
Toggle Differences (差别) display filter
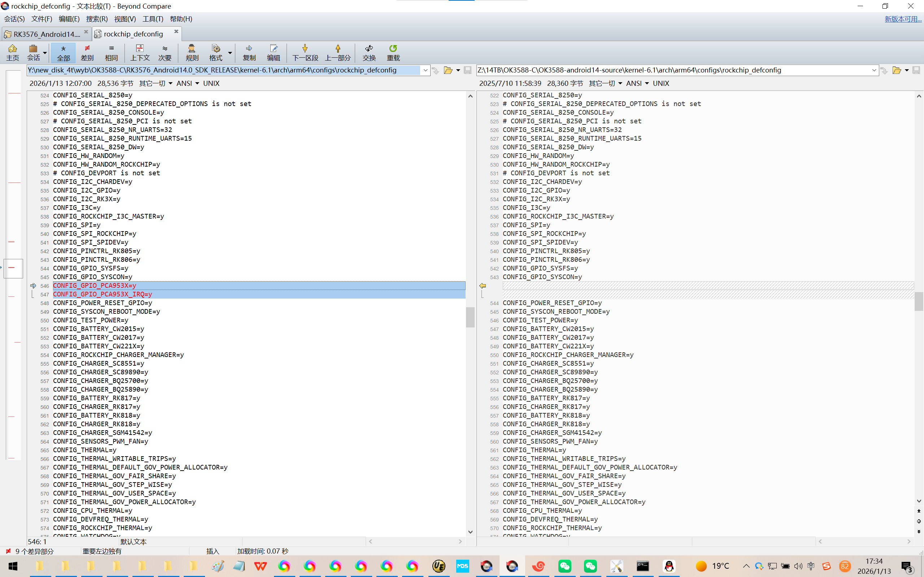coord(87,52)
